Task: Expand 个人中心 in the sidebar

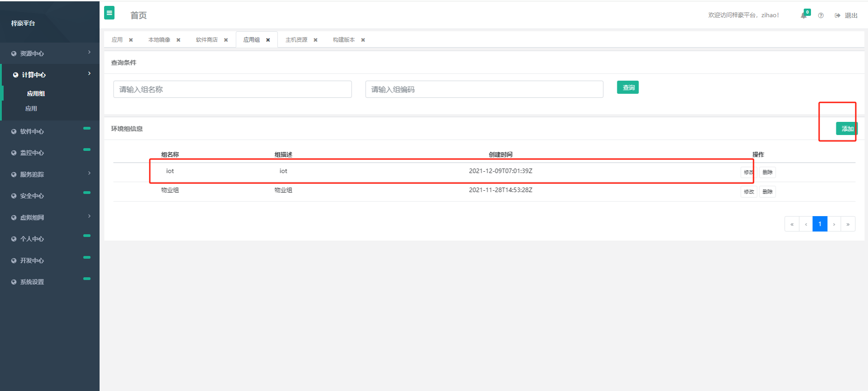Action: coord(50,239)
